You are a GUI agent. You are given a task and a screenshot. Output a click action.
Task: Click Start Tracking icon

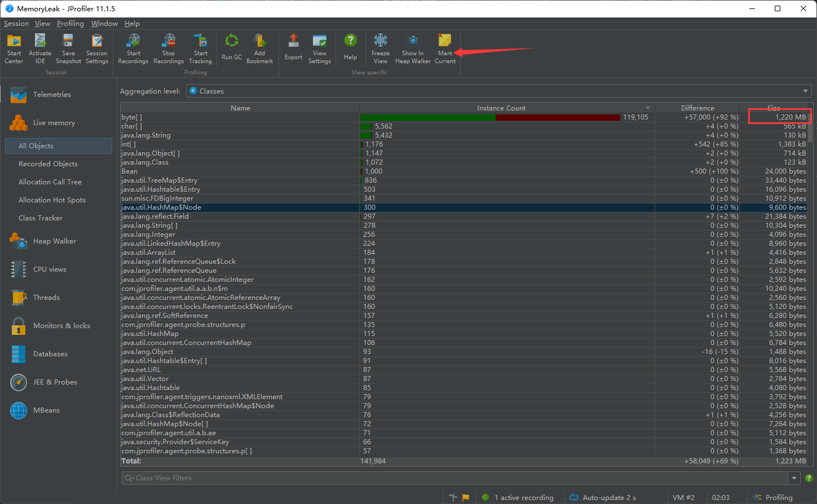[200, 48]
